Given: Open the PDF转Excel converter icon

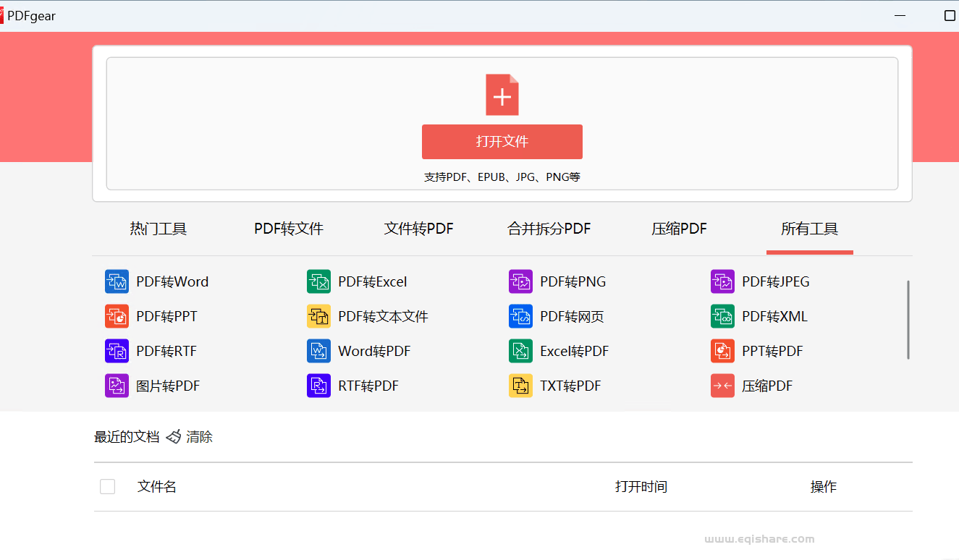Looking at the screenshot, I should (x=318, y=281).
